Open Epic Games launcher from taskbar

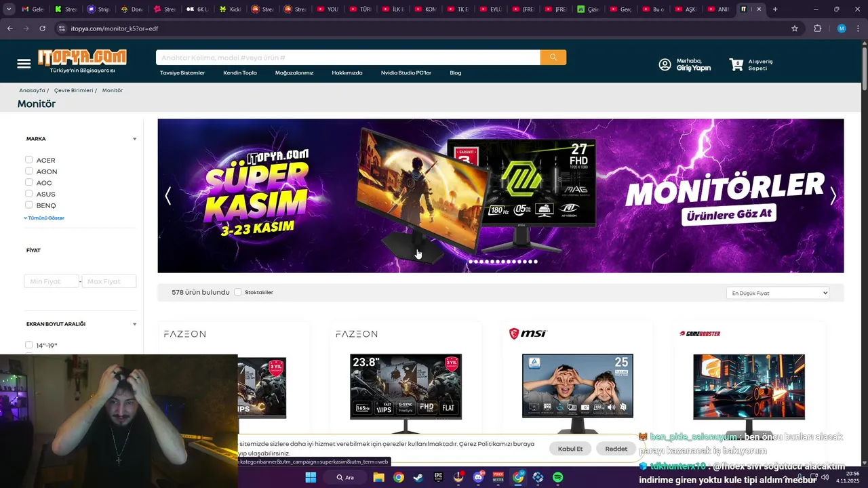[439, 477]
